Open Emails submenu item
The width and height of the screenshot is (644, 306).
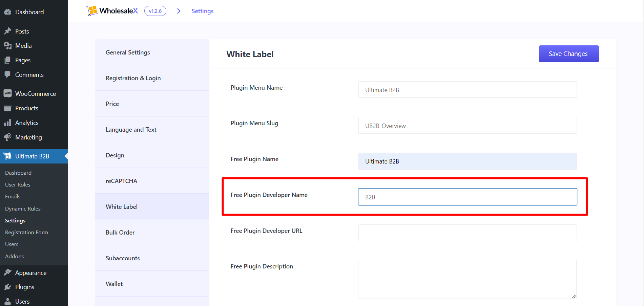pos(13,196)
